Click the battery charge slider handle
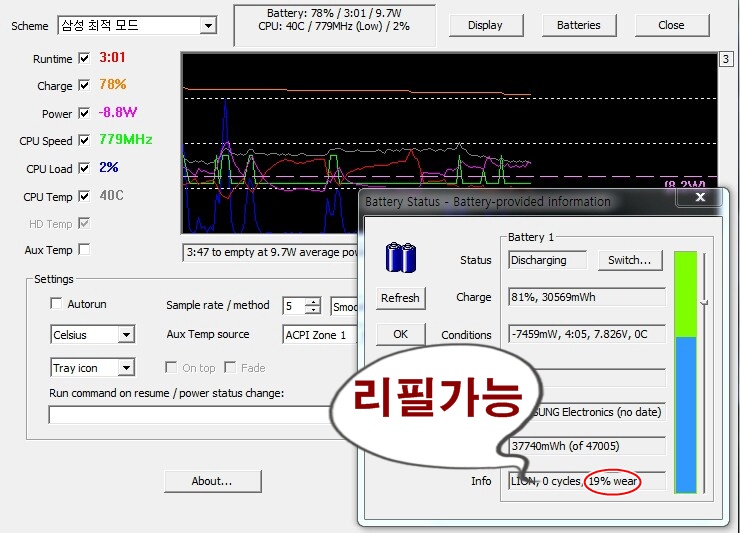Image resolution: width=740 pixels, height=533 pixels. [704, 302]
